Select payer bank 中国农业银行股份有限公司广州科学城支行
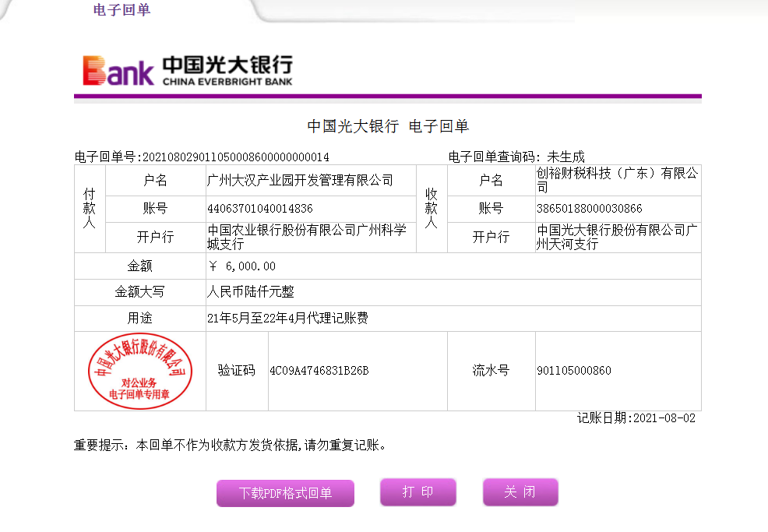Screen dimensions: 768x532 (307, 237)
